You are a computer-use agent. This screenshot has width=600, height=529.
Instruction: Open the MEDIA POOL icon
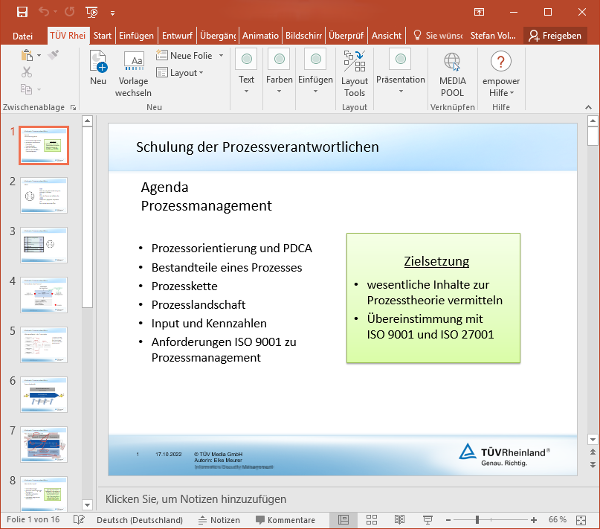click(x=452, y=71)
